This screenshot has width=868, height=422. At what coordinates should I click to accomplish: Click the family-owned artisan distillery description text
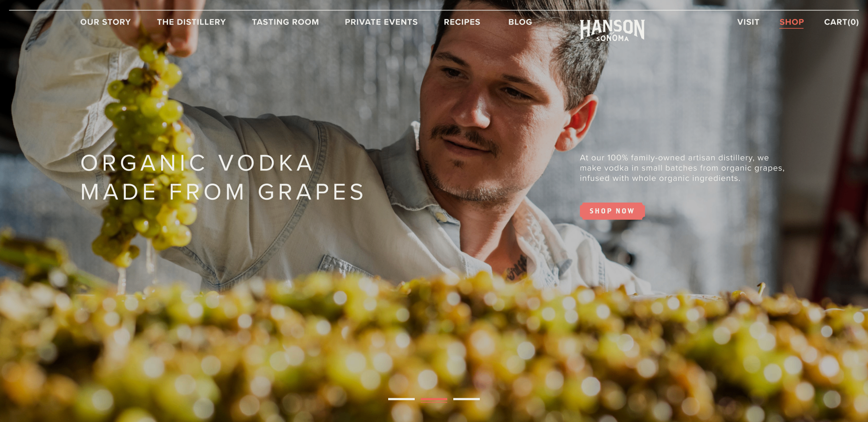point(682,168)
